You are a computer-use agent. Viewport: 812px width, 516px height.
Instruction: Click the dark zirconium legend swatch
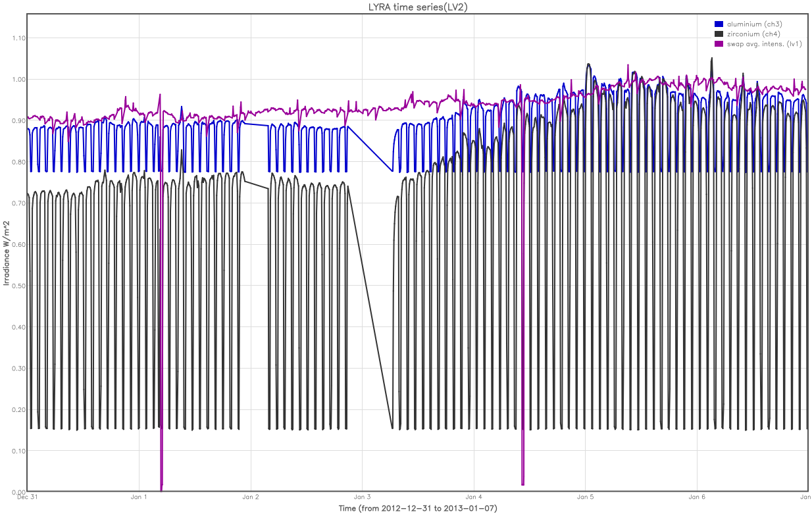(x=719, y=34)
